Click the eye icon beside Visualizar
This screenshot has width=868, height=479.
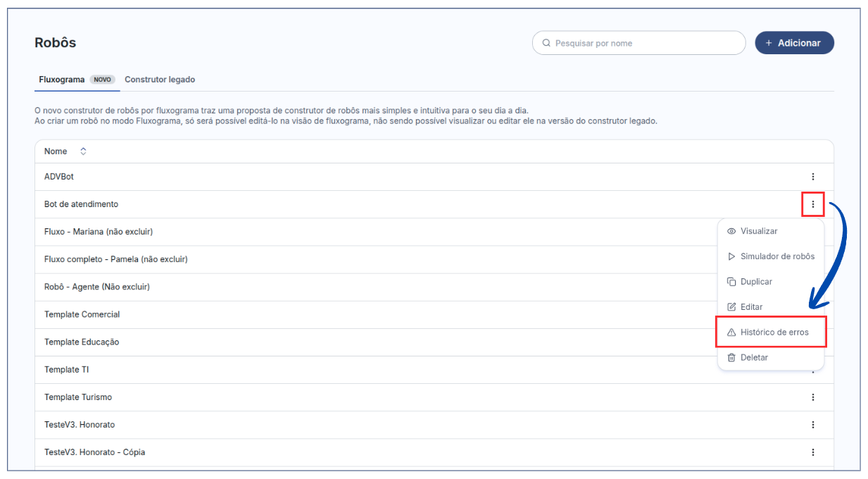click(x=731, y=231)
